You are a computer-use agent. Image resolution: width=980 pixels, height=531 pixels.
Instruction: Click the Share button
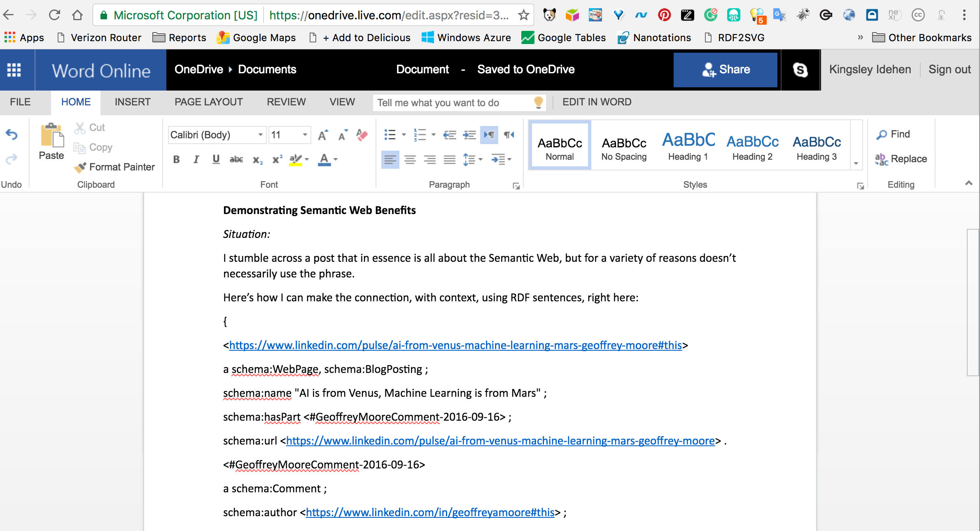[x=726, y=70]
